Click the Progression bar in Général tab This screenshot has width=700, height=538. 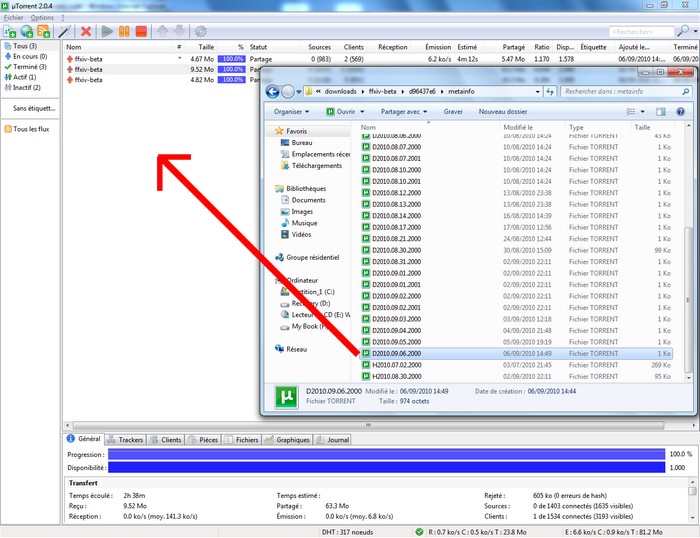387,454
